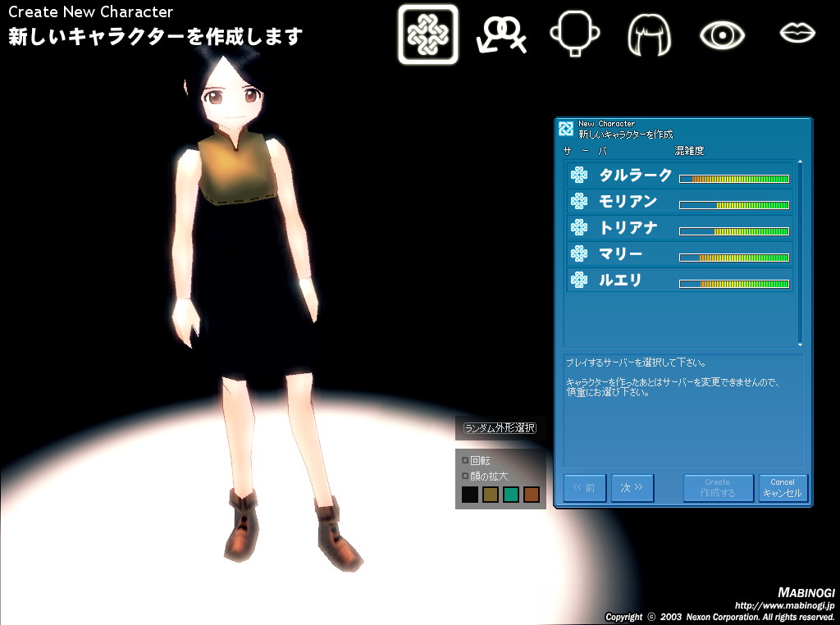Click the Create 作成する button
Viewport: 840px width, 625px height.
(718, 488)
